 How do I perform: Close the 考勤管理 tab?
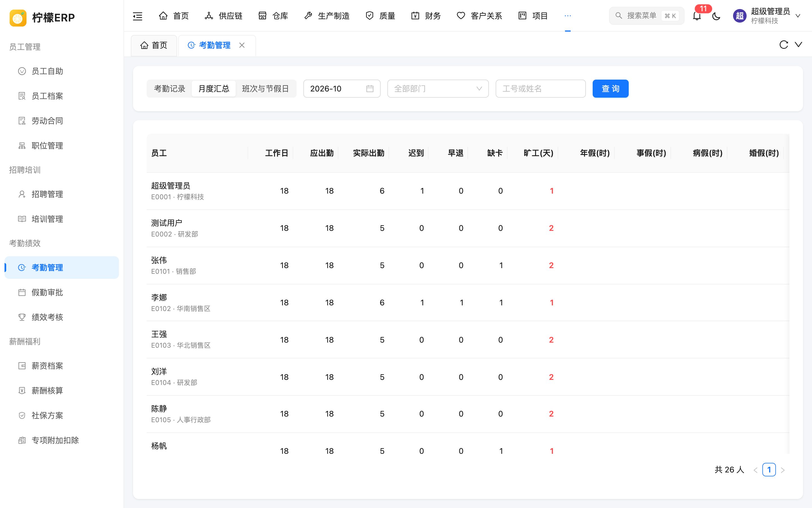242,45
